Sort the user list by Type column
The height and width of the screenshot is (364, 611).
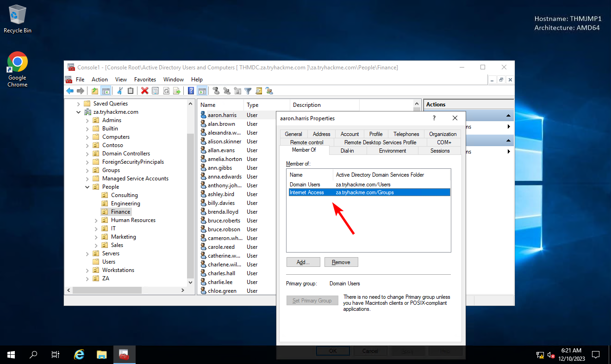point(267,105)
